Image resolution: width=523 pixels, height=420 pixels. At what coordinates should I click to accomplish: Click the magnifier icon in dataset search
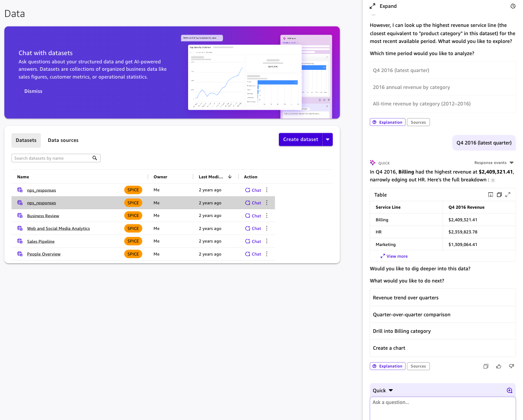pyautogui.click(x=95, y=158)
